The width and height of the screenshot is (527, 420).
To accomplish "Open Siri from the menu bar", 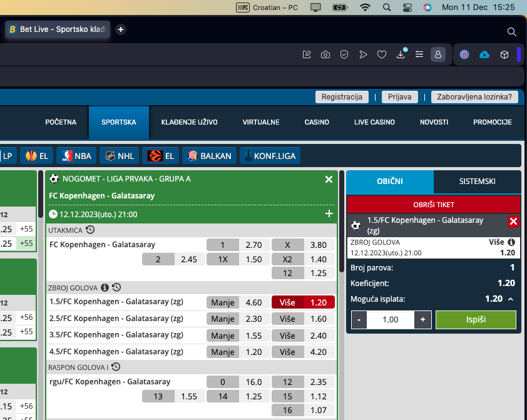I will 427,8.
